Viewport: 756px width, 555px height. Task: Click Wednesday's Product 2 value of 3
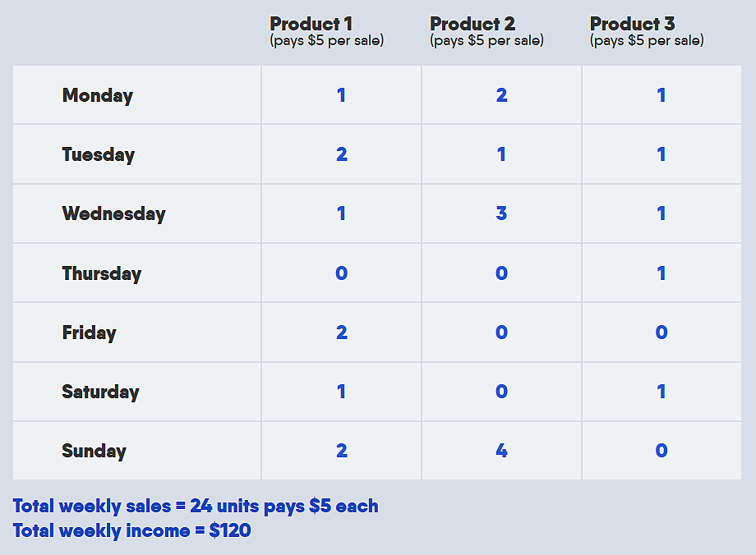501,213
